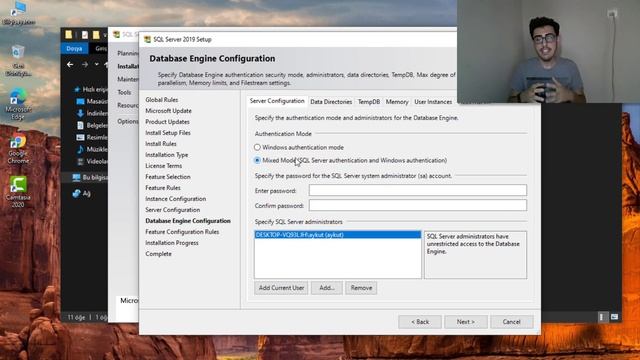Image resolution: width=640 pixels, height=360 pixels.
Task: Click File Explorer large icons view button
Action: pyautogui.click(x=614, y=317)
